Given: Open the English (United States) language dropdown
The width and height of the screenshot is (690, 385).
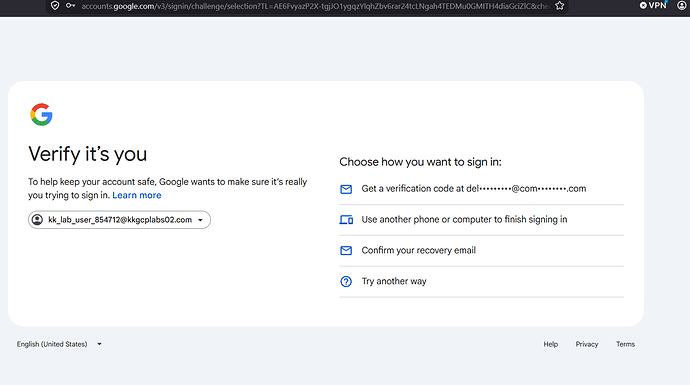Looking at the screenshot, I should (x=59, y=344).
